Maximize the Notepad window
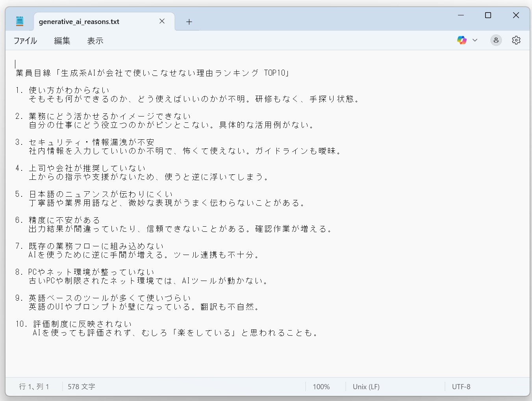The width and height of the screenshot is (532, 401). tap(488, 15)
